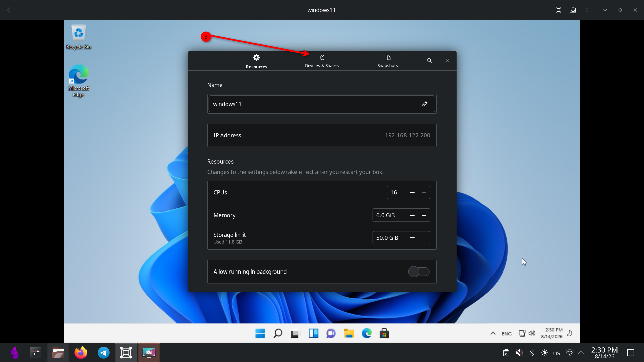Open Widgets in Windows taskbar
Viewport: 644px width, 362px height.
[x=313, y=334]
